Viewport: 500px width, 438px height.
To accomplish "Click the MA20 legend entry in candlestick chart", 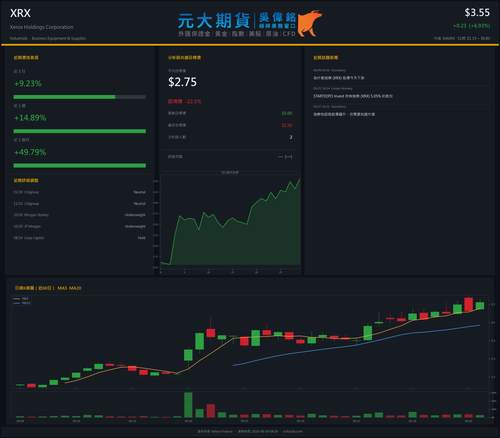I will [22, 303].
